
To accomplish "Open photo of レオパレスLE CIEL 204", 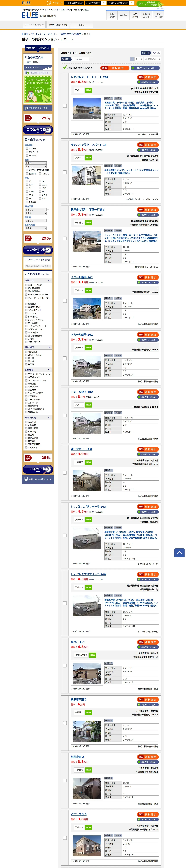I will tap(87, 109).
